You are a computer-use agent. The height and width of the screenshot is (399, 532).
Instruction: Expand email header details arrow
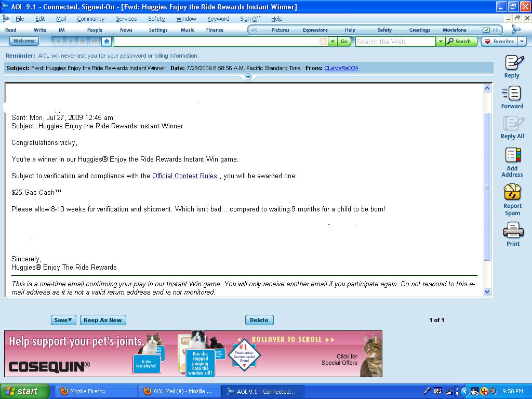(x=248, y=77)
